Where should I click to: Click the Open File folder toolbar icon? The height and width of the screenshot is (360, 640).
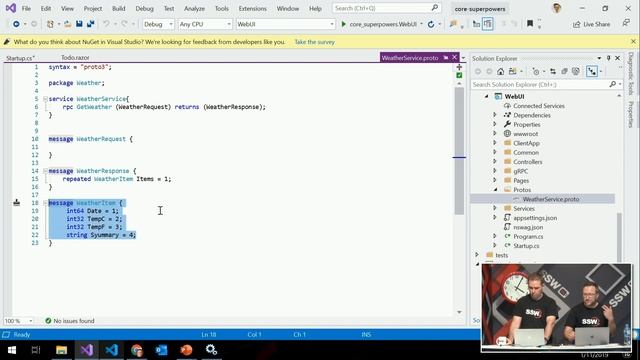point(67,24)
